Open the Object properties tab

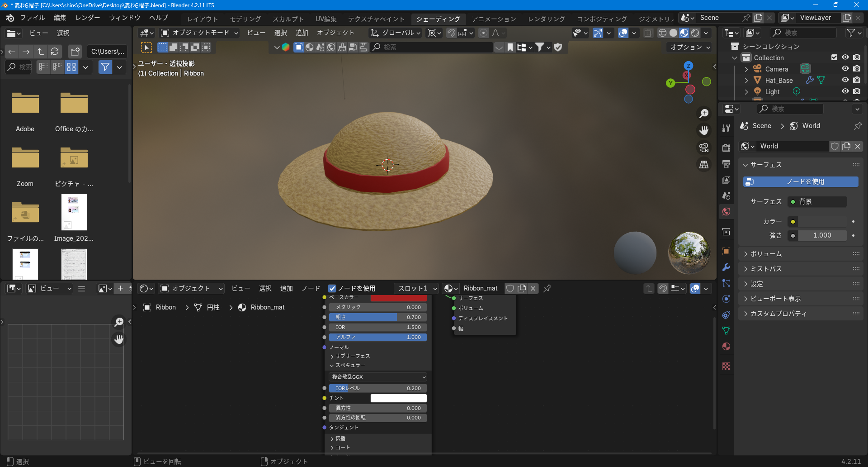pos(726,252)
